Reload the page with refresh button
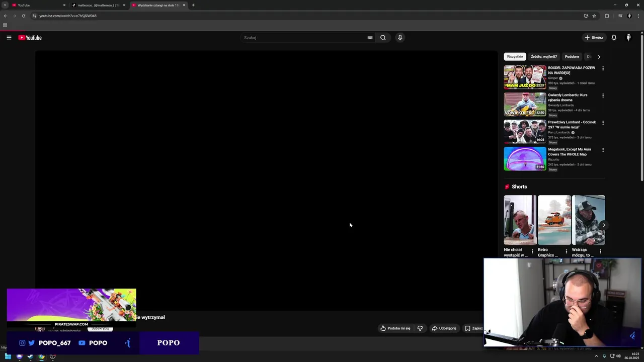Viewport: 644px width, 362px height. 23,16
